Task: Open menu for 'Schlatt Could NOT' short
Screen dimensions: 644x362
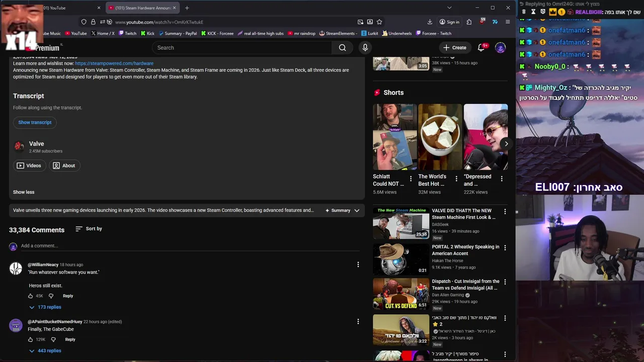Action: pyautogui.click(x=411, y=179)
